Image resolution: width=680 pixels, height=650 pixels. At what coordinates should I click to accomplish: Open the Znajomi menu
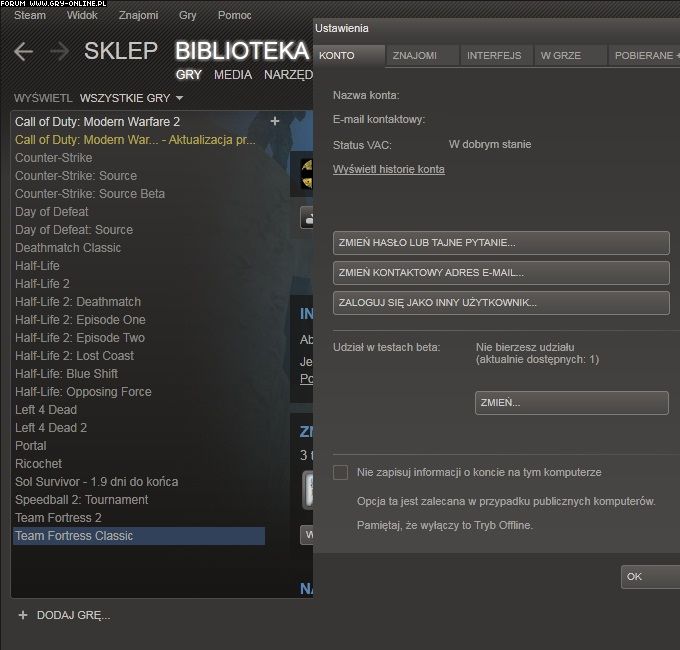[x=138, y=15]
